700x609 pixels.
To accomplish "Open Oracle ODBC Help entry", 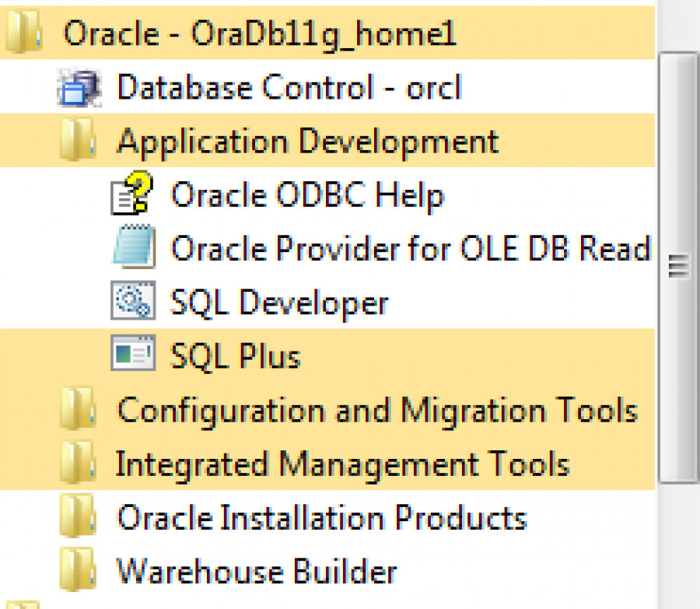I will [307, 194].
